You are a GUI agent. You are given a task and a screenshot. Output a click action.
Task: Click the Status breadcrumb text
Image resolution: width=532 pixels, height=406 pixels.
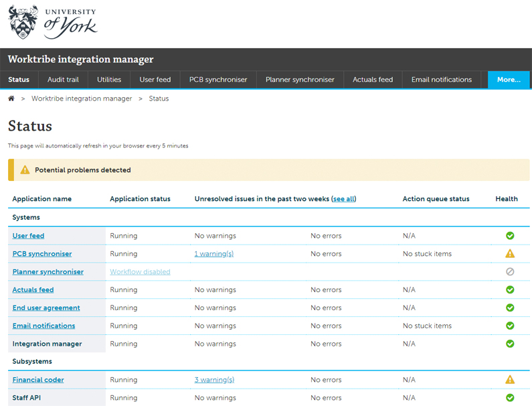pyautogui.click(x=159, y=98)
